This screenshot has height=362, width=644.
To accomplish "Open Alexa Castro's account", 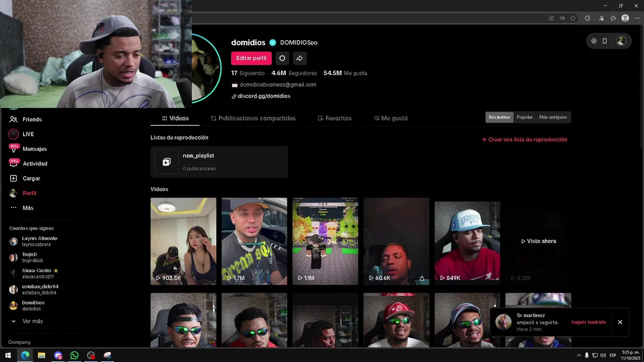I will [x=34, y=274].
